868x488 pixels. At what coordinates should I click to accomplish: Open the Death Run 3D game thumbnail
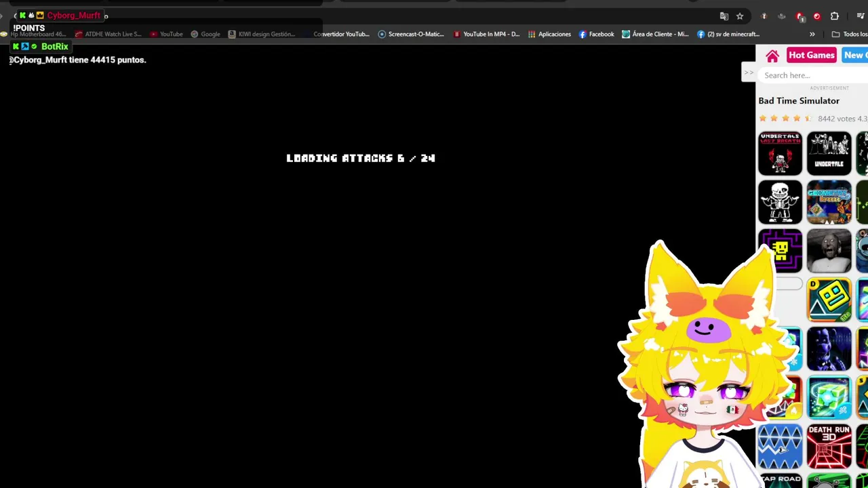(x=829, y=446)
